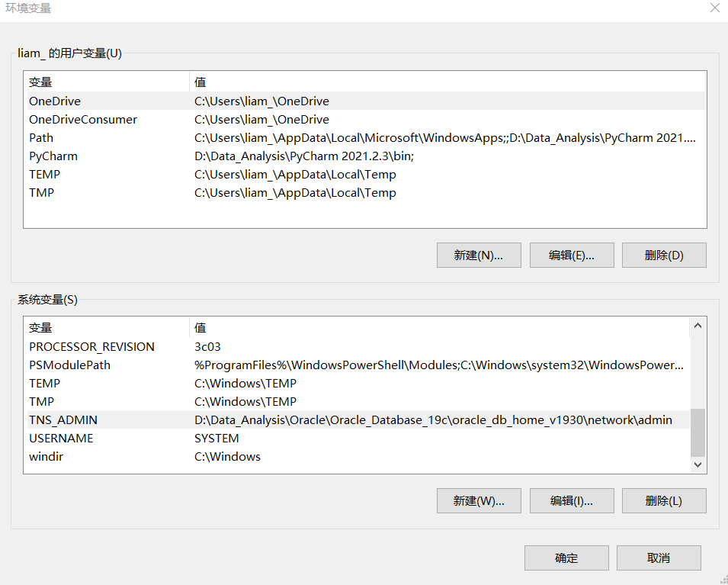
Task: Select user TEMP with AppData\Local\Temp value
Action: pyautogui.click(x=367, y=174)
